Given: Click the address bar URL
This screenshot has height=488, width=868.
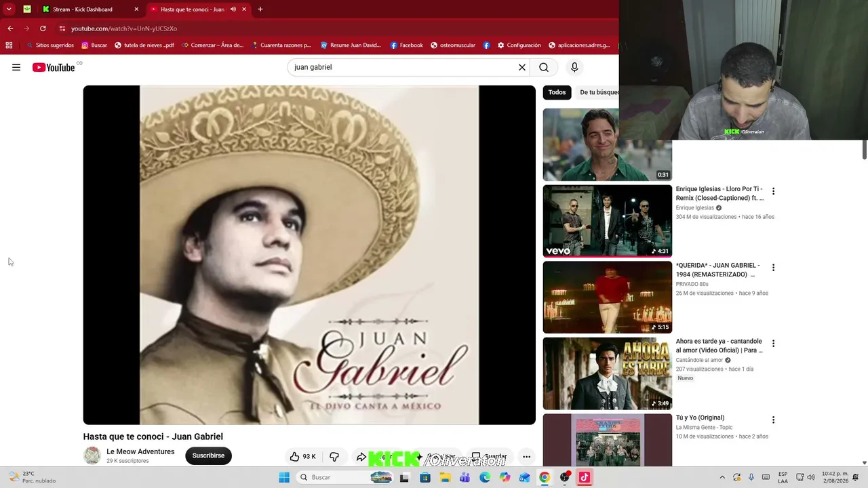Looking at the screenshot, I should (124, 28).
